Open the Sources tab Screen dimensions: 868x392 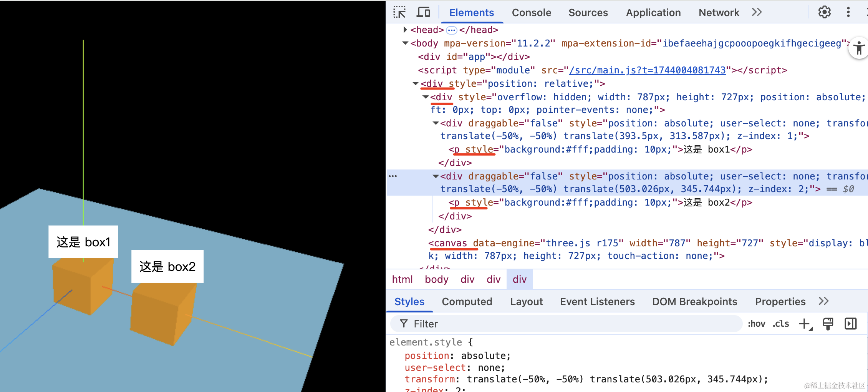pos(588,13)
